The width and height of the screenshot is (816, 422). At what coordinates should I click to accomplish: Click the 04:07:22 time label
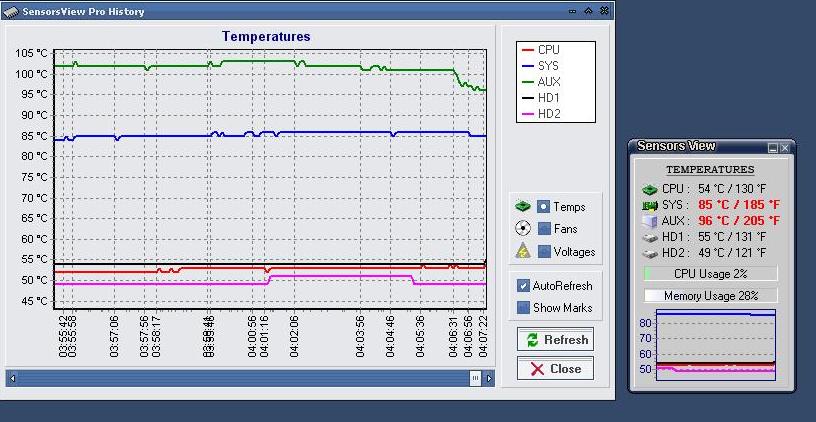click(x=483, y=336)
